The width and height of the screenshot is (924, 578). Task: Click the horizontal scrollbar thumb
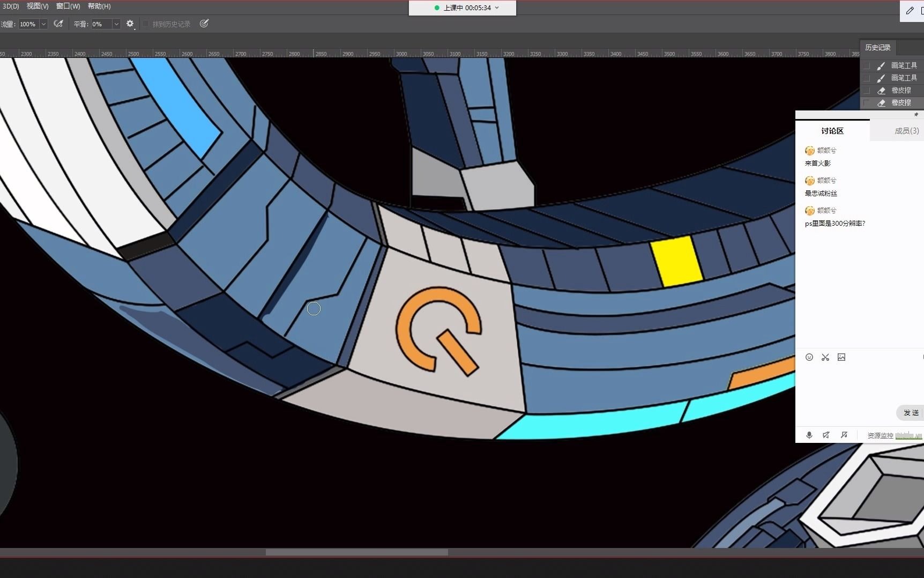tap(357, 552)
